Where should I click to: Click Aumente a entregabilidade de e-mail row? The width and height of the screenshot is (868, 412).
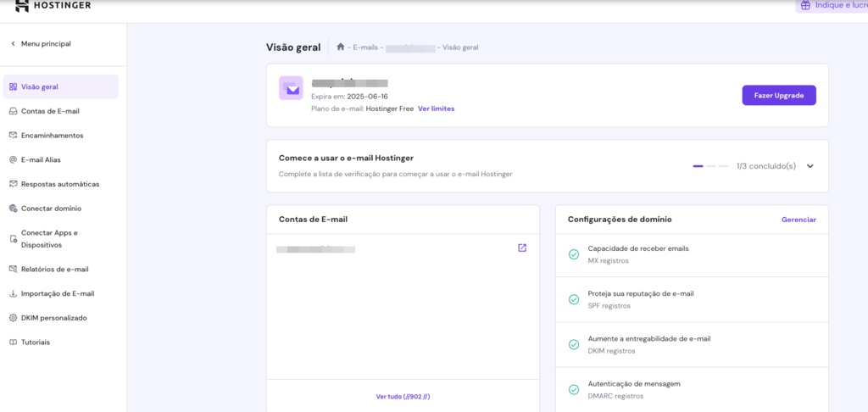(x=692, y=344)
